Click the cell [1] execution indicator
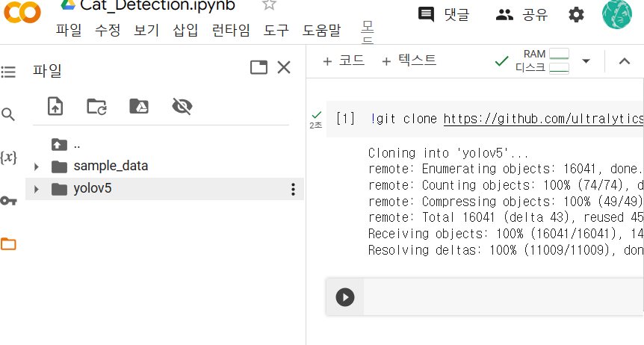This screenshot has width=644, height=345. pyautogui.click(x=345, y=119)
